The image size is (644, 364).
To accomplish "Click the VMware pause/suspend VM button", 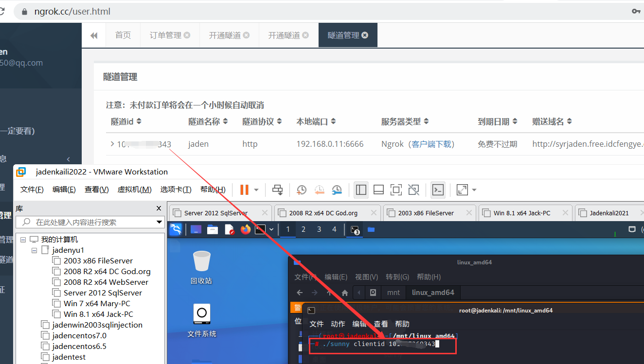I will tap(244, 190).
